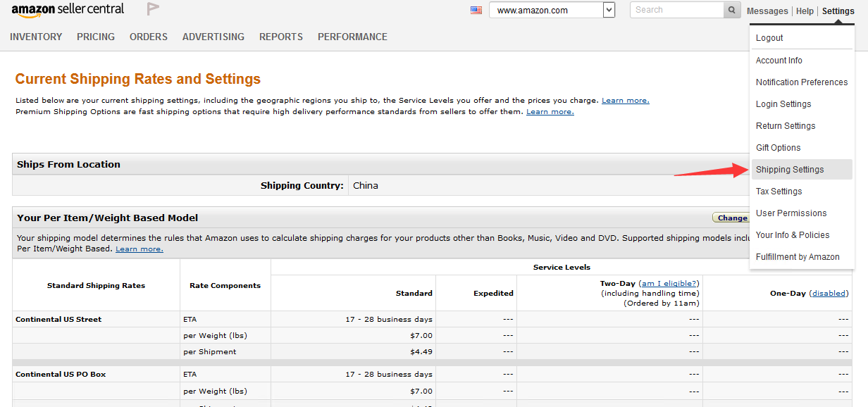Choose Logout in the Settings menu
Screen dimensions: 868x407
click(x=769, y=38)
